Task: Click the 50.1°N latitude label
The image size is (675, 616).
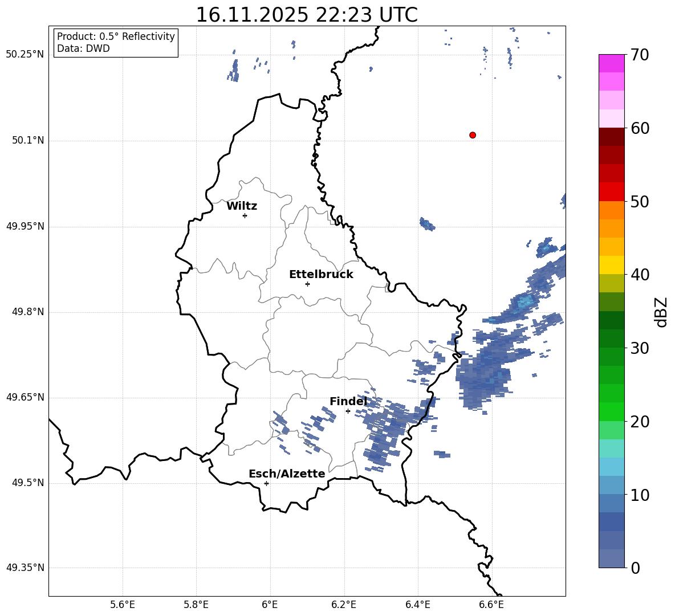Action: [x=28, y=140]
